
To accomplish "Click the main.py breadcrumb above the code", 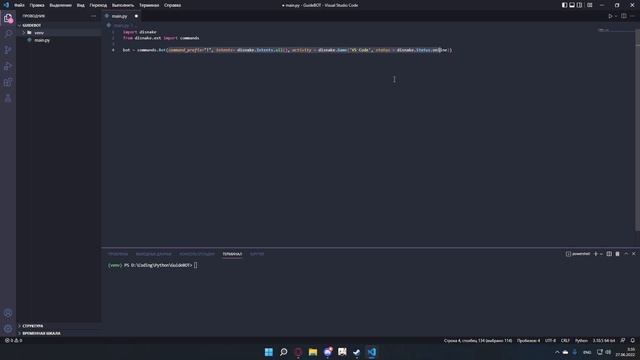I will 121,25.
